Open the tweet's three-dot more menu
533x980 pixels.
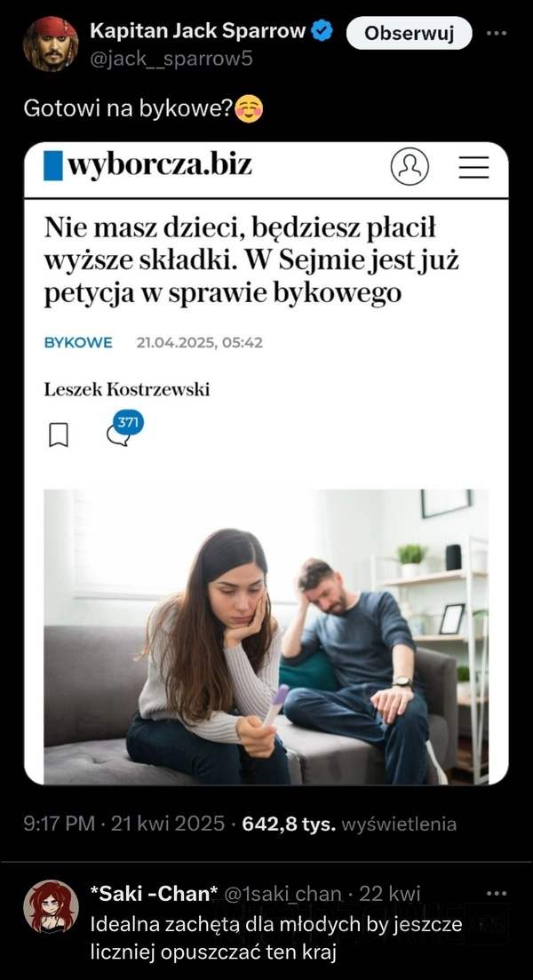[497, 33]
